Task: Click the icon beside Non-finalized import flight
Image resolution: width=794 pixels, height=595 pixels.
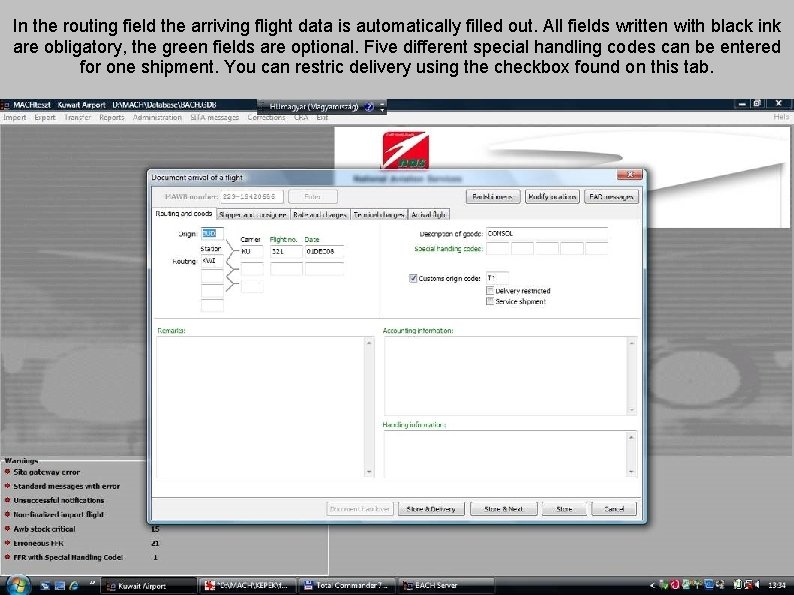Action: pos(8,514)
